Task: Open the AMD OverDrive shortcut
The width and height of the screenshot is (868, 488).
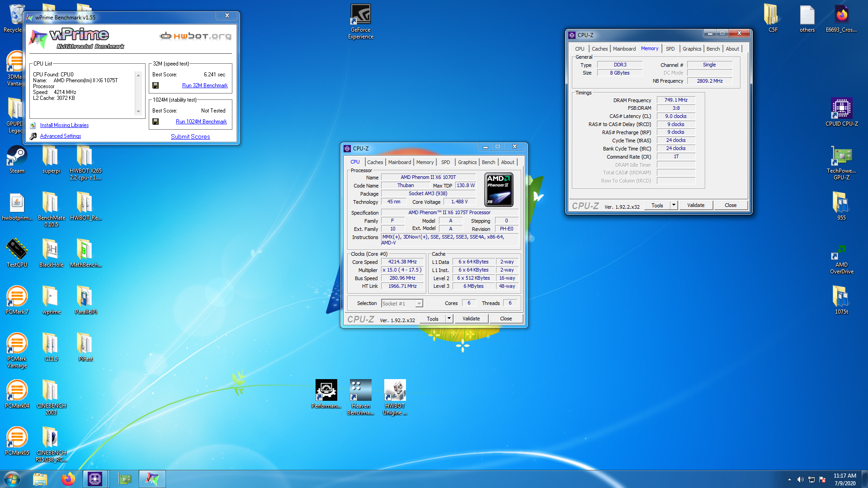Action: point(841,260)
